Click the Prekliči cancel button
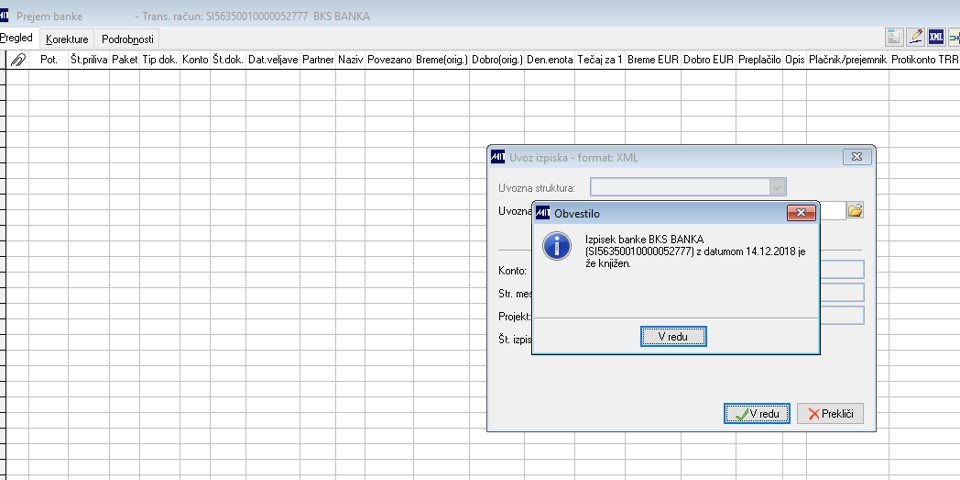 click(x=830, y=414)
